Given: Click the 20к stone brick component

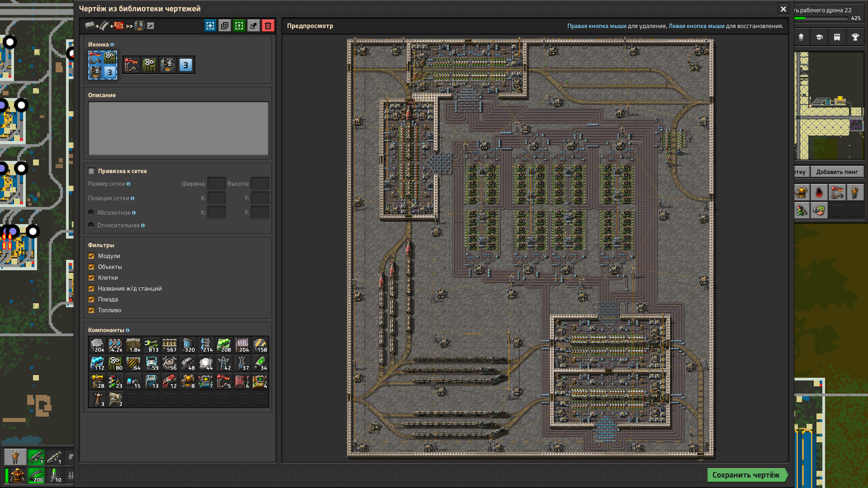Looking at the screenshot, I should (97, 345).
